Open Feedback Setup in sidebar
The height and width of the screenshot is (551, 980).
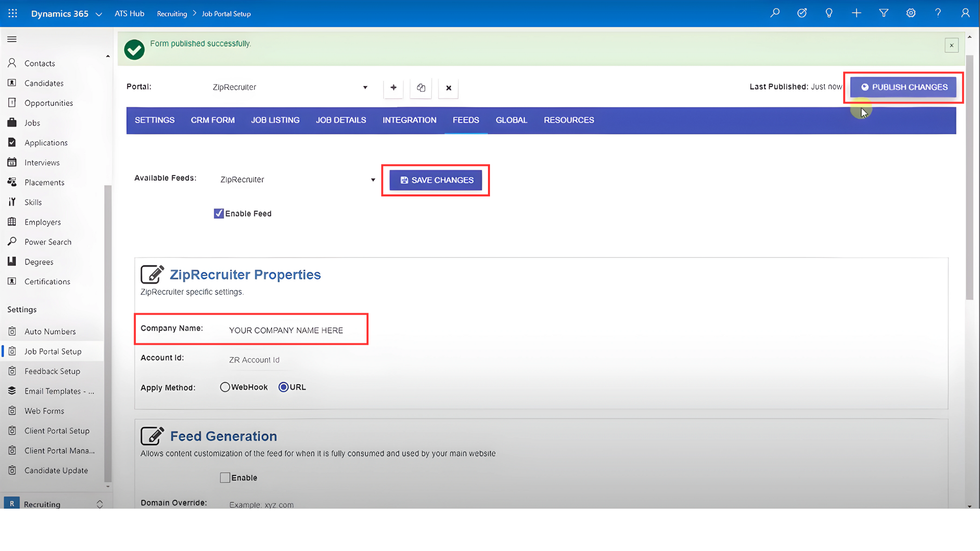[x=52, y=371]
